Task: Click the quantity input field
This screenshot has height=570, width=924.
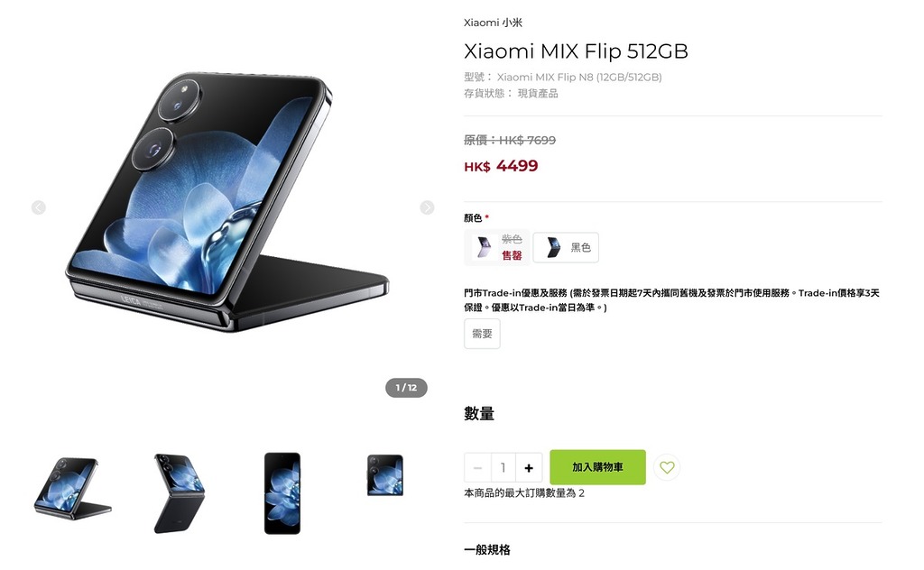Action: pyautogui.click(x=504, y=467)
